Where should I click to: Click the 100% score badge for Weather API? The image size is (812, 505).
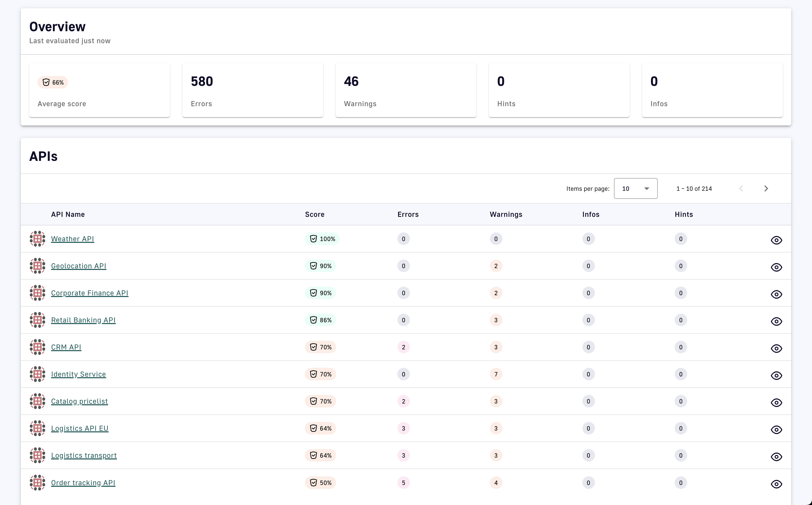322,239
